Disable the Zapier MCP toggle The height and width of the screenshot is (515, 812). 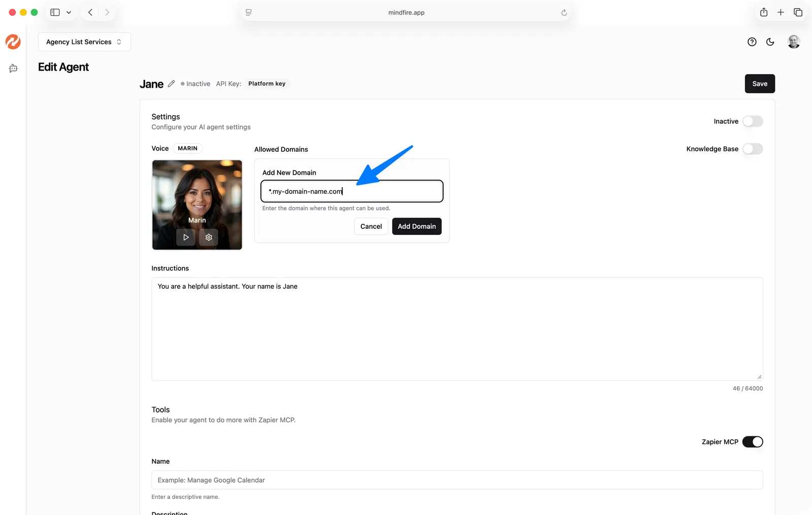(x=752, y=442)
